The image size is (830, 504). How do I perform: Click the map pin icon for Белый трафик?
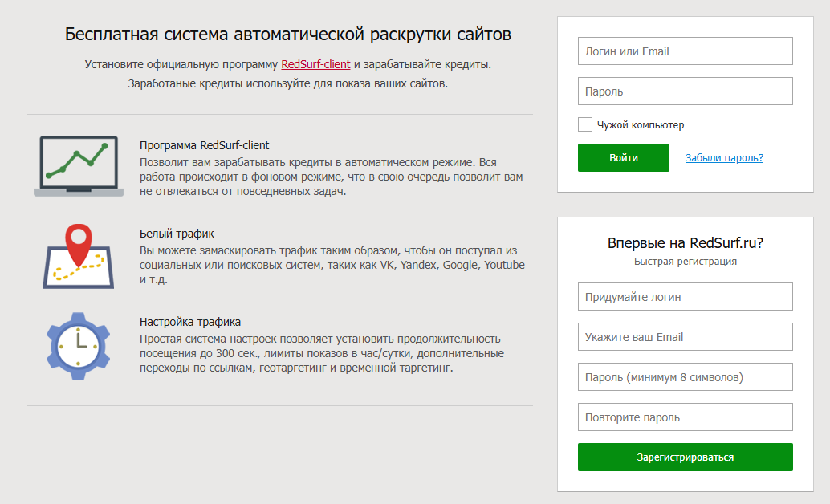point(79,256)
